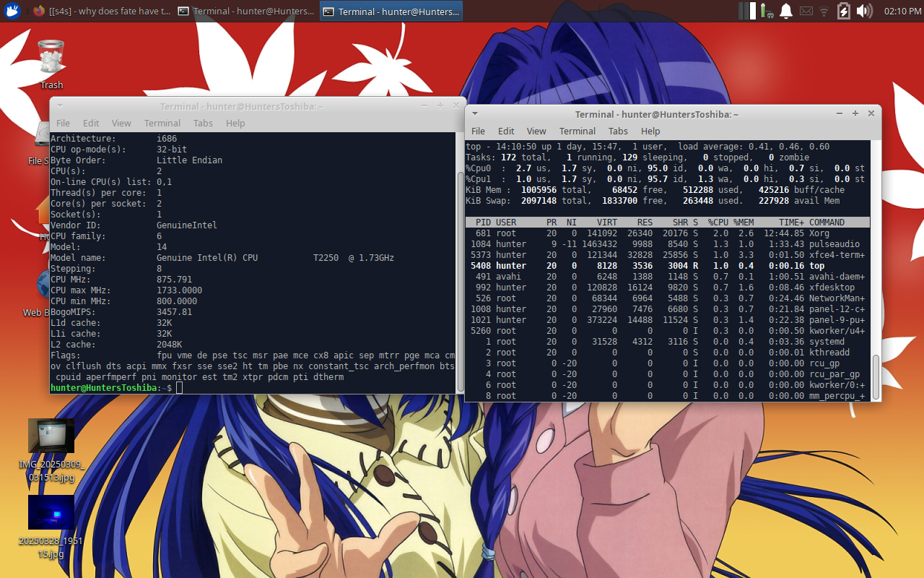Click the TIME+ column header in top

791,223
